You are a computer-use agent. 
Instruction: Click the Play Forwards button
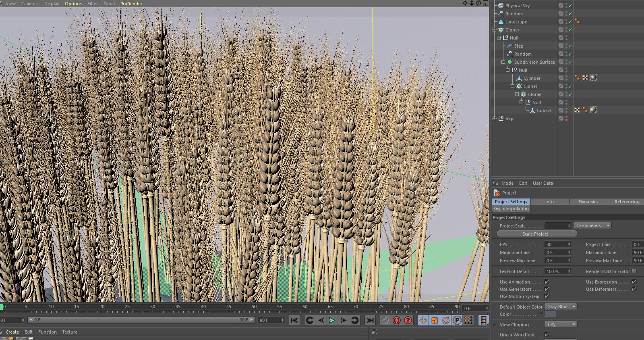tap(332, 320)
